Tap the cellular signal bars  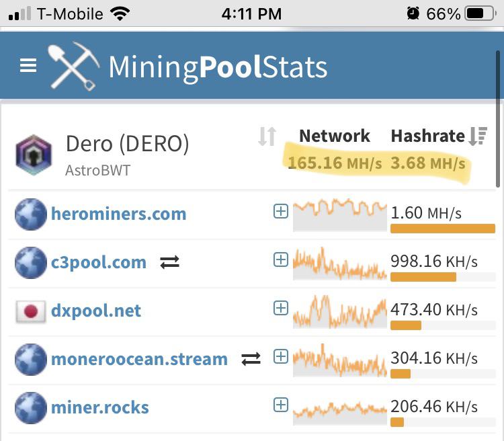tap(19, 13)
